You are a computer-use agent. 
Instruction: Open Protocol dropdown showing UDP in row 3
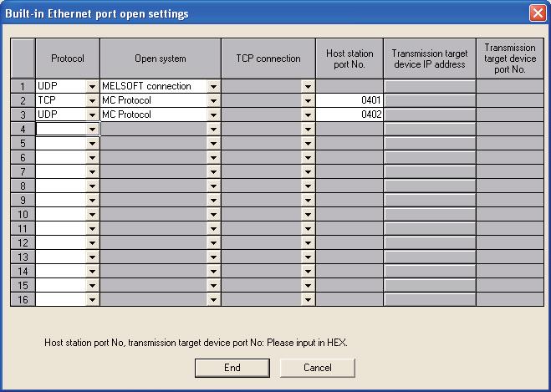pos(92,115)
